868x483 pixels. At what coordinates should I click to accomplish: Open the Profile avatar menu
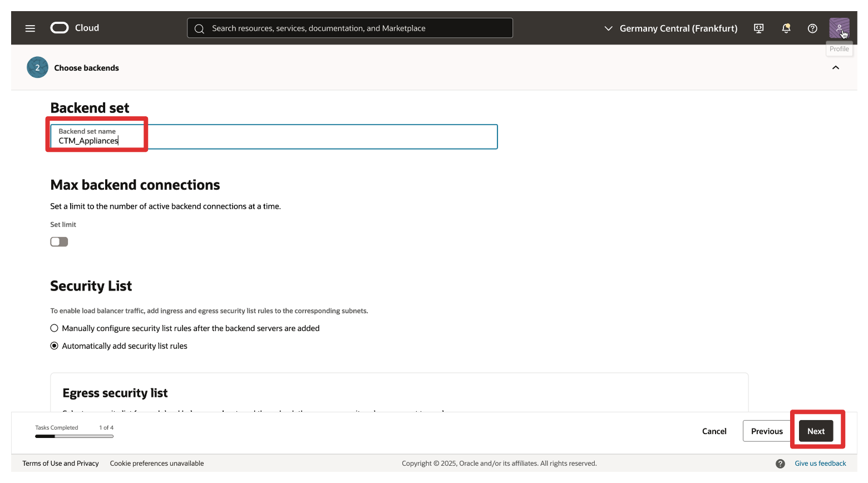point(839,28)
